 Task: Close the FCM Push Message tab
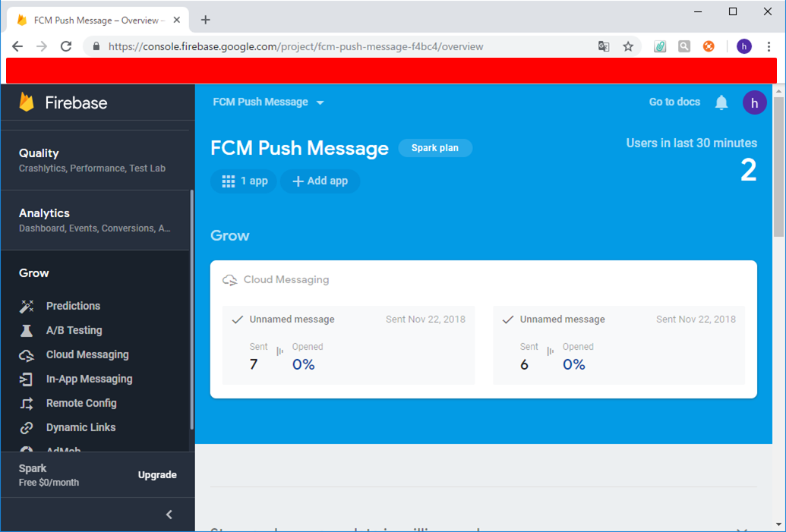click(176, 20)
